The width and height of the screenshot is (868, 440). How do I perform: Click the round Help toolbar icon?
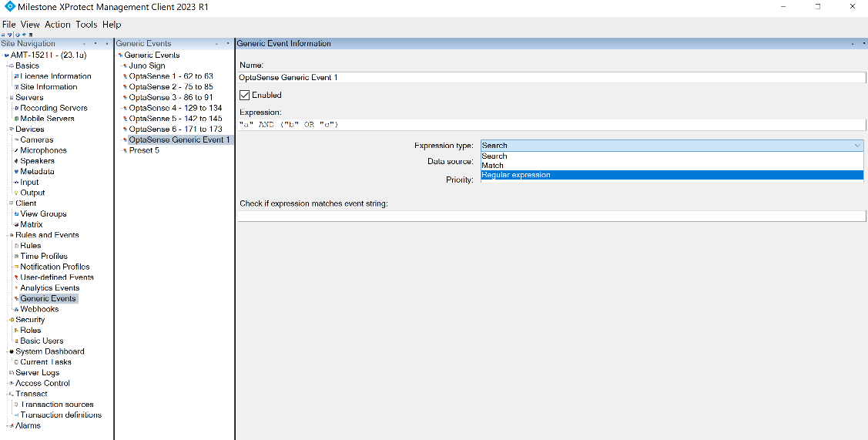pyautogui.click(x=18, y=35)
